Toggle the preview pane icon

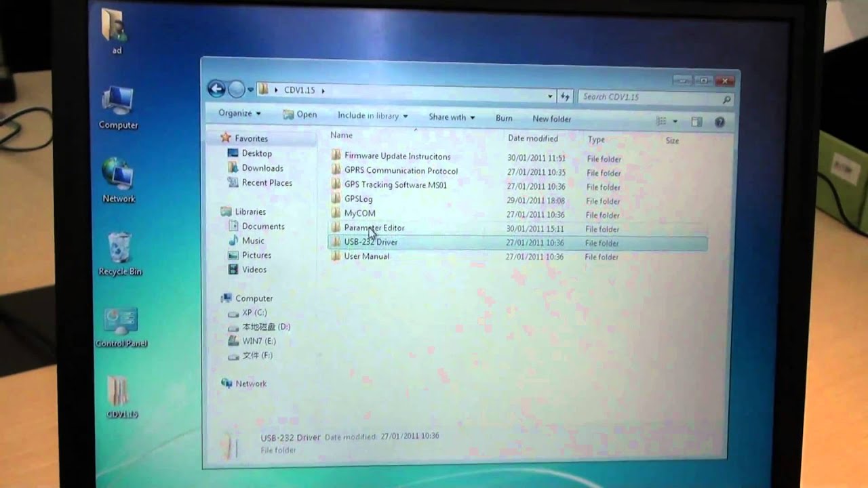[696, 122]
